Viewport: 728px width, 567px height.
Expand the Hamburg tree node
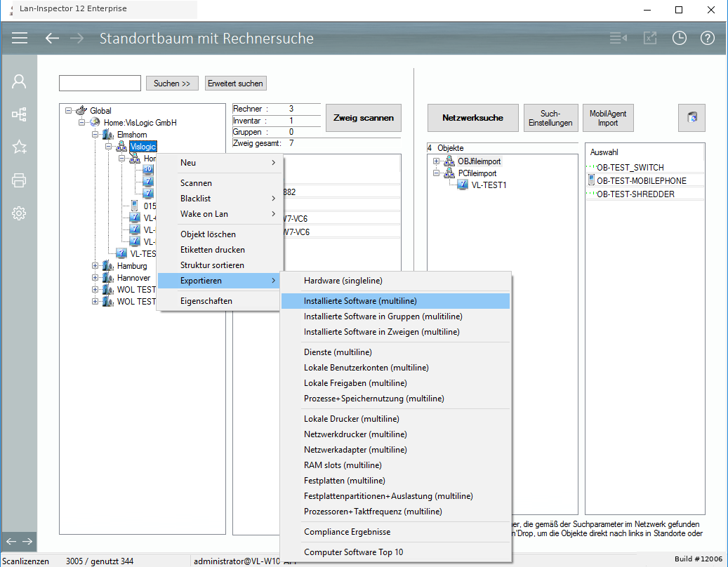tap(95, 266)
